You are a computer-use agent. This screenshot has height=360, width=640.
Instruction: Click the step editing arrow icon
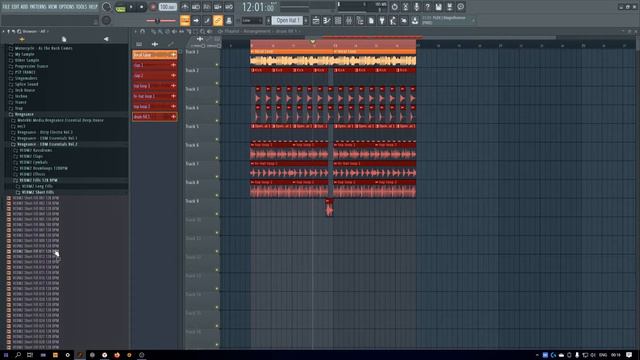pos(196,20)
